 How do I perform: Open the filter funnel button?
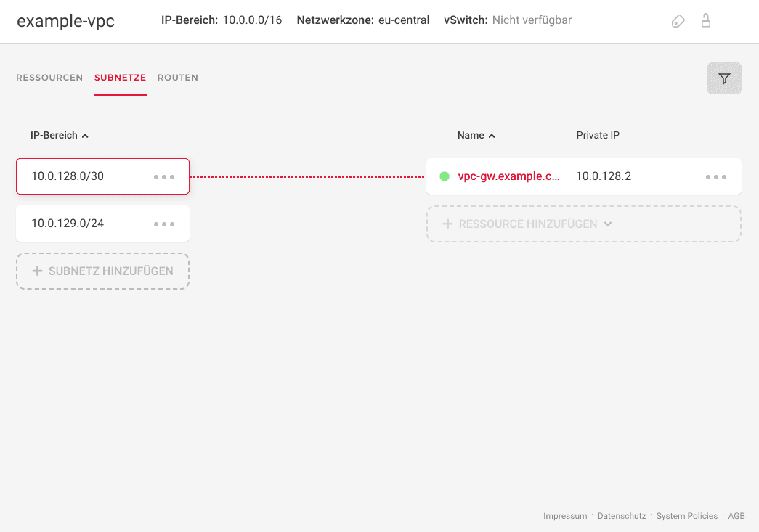point(724,78)
